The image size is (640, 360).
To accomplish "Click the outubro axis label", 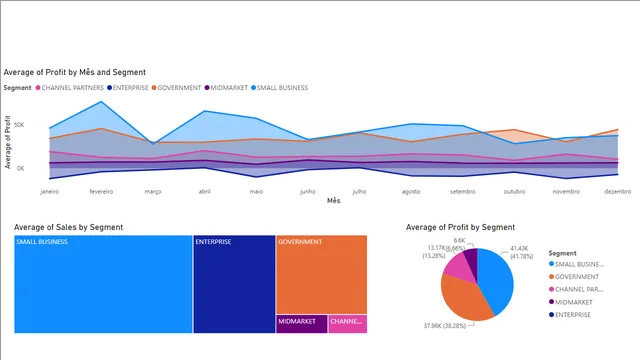I will point(514,191).
